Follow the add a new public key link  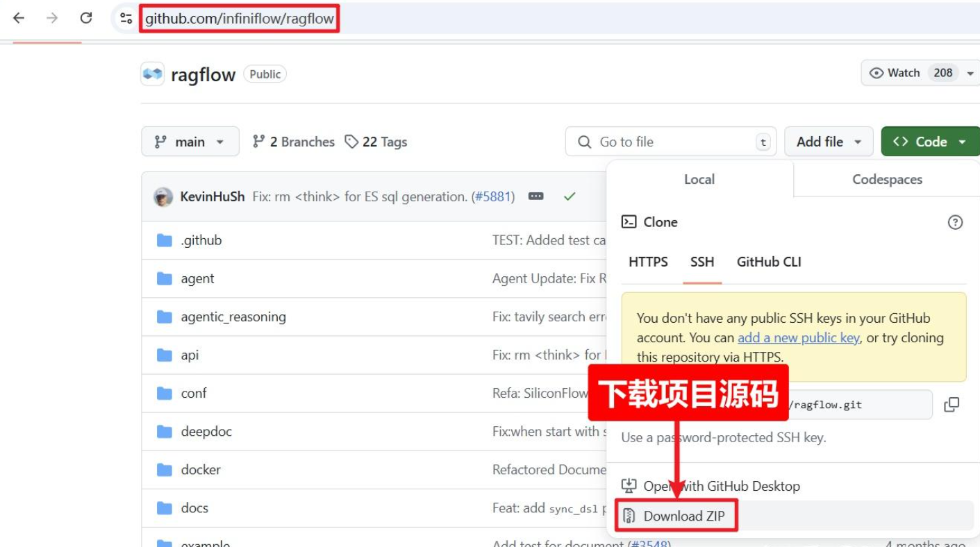tap(798, 337)
